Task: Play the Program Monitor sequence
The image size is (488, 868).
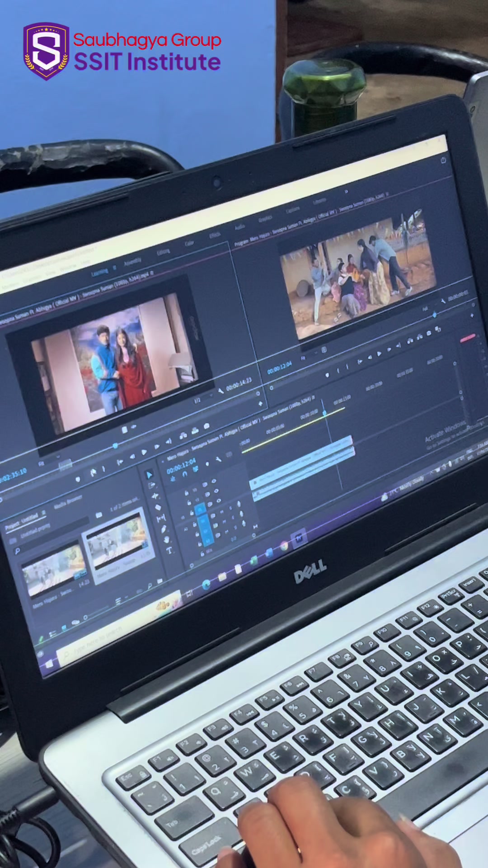Action: click(379, 354)
